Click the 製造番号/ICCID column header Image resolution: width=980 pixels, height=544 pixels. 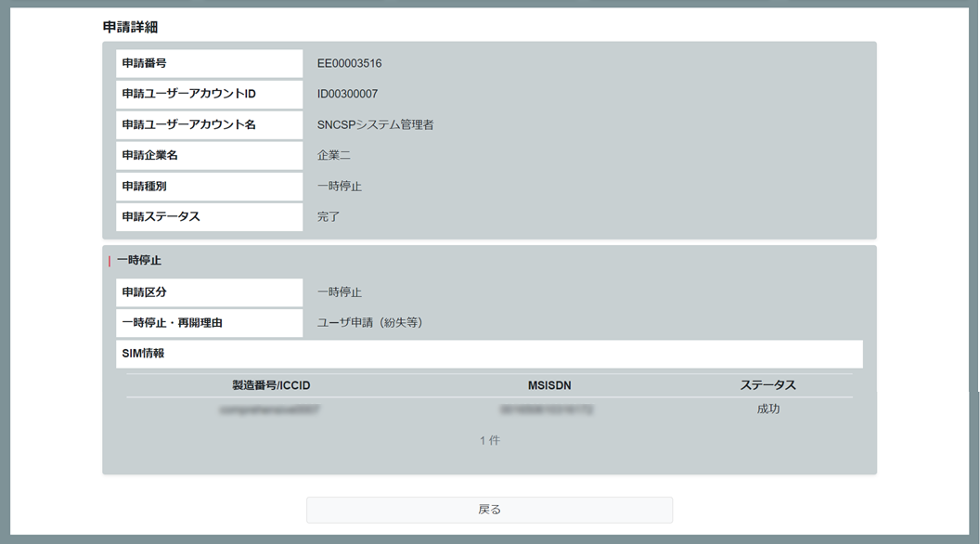(x=271, y=385)
